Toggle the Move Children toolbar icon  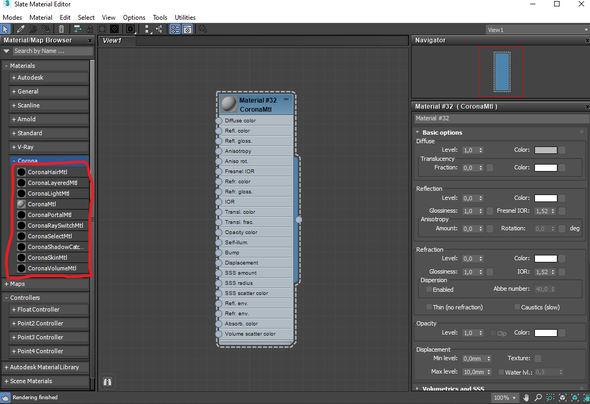coord(77,29)
